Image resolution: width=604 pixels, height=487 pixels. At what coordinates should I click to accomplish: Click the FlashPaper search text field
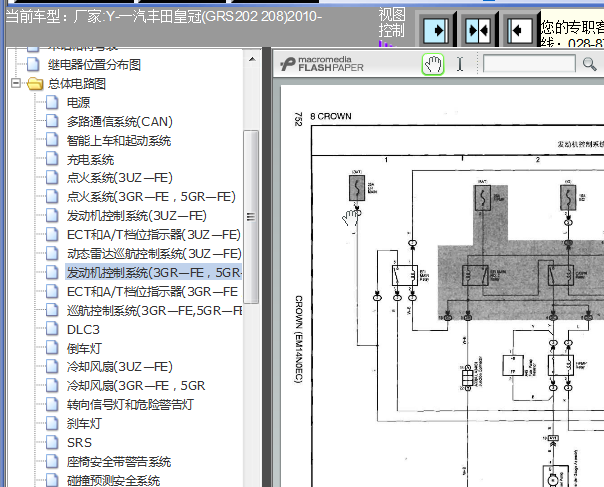[x=529, y=64]
